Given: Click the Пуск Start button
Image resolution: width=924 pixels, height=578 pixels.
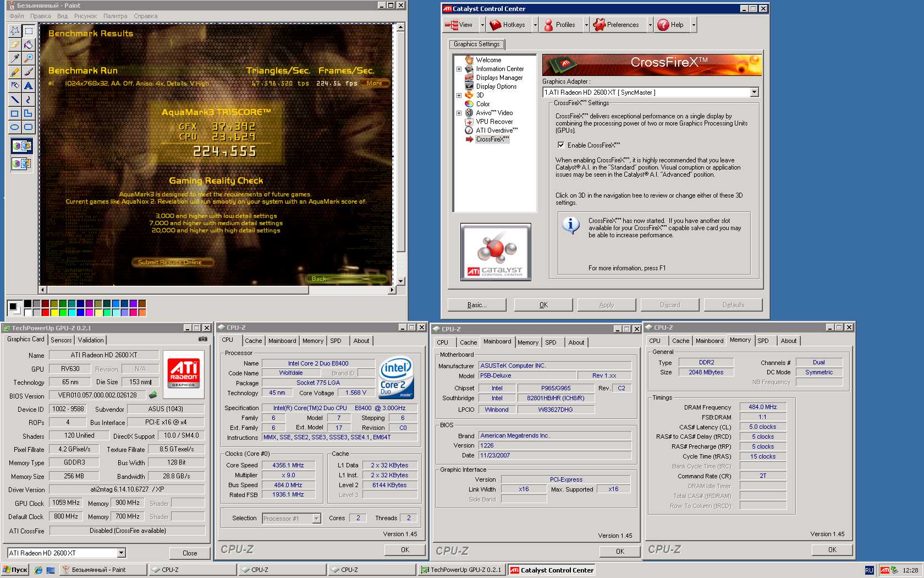Looking at the screenshot, I should pos(15,570).
